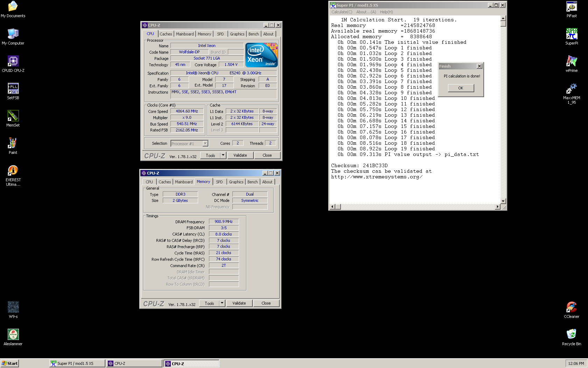Open Tools dropdown arrow in upper CPU-Z

223,155
